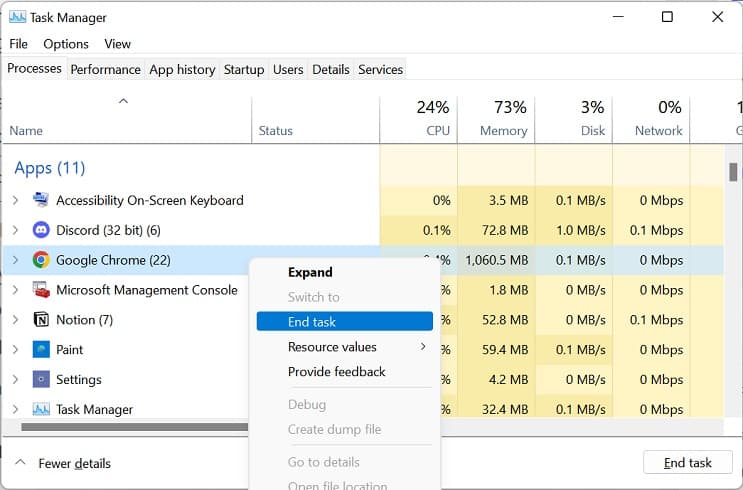The width and height of the screenshot is (743, 490).
Task: Switch to the Performance tab
Action: click(106, 70)
